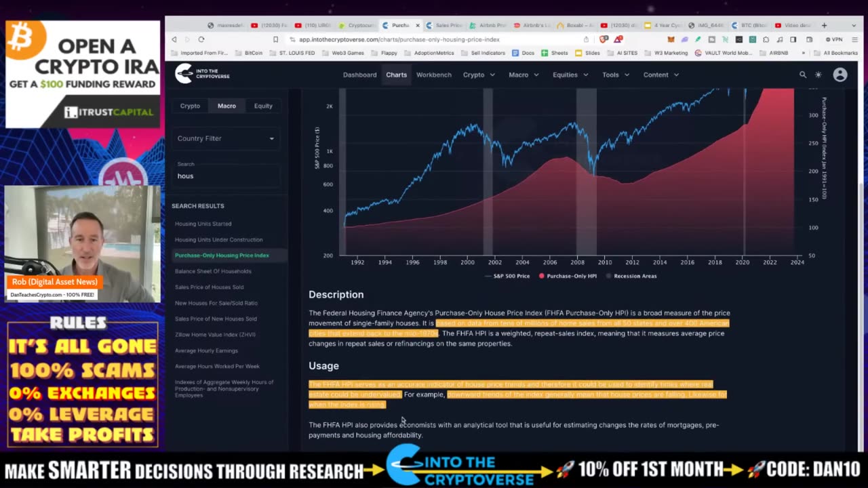Expand the Crypto navigation menu
868x488 pixels.
(x=479, y=75)
